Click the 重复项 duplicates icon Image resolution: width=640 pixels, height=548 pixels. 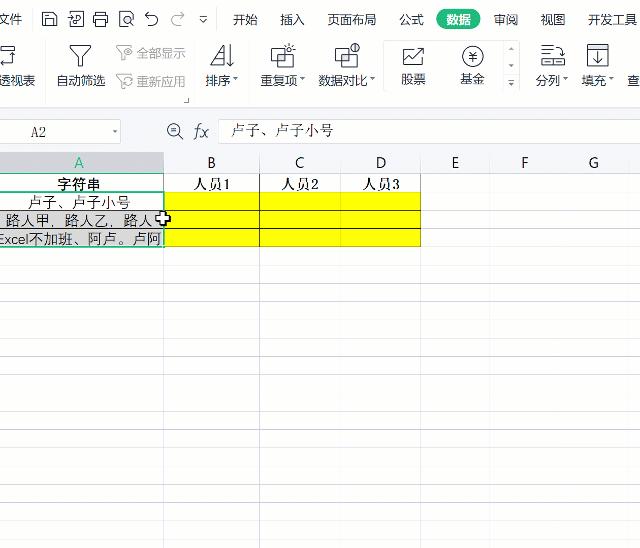282,55
